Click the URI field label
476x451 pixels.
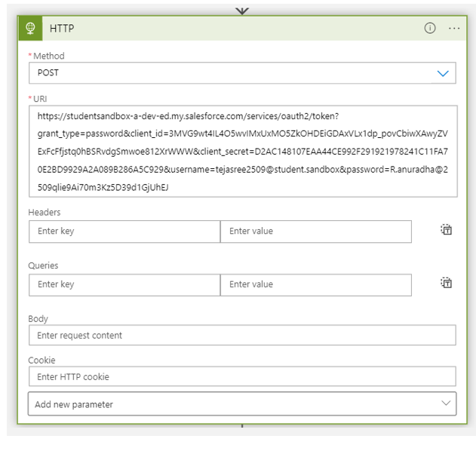40,99
